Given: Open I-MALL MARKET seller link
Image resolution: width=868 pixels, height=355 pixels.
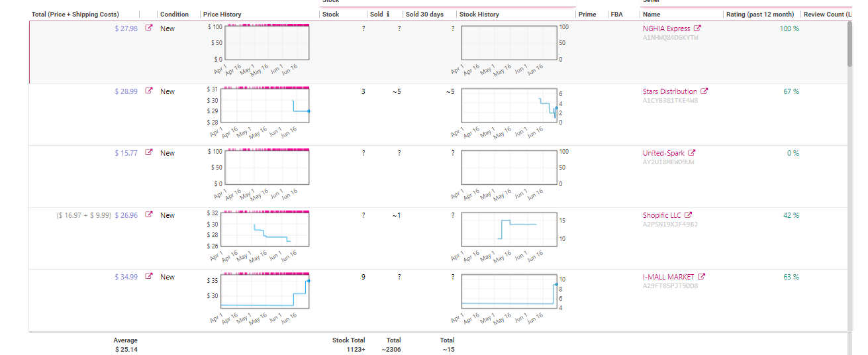Looking at the screenshot, I should pyautogui.click(x=669, y=277).
